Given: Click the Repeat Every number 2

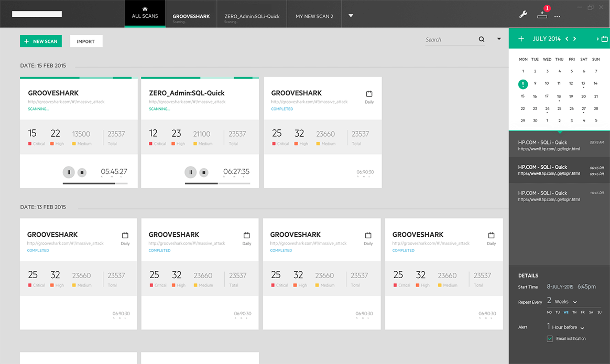Looking at the screenshot, I should [x=549, y=300].
